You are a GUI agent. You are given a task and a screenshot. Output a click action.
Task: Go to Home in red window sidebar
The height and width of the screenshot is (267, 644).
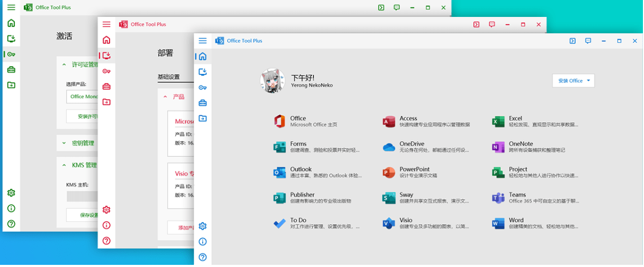[106, 40]
